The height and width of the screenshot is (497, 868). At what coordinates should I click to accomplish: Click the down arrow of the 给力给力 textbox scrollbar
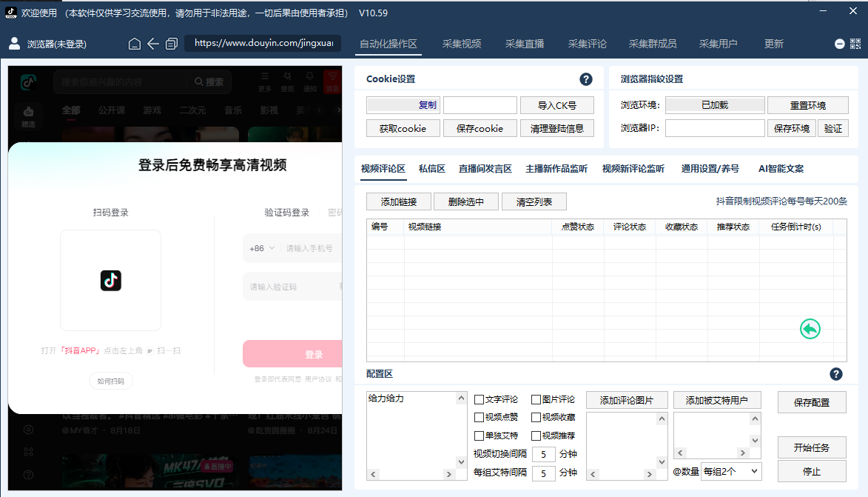coord(461,461)
